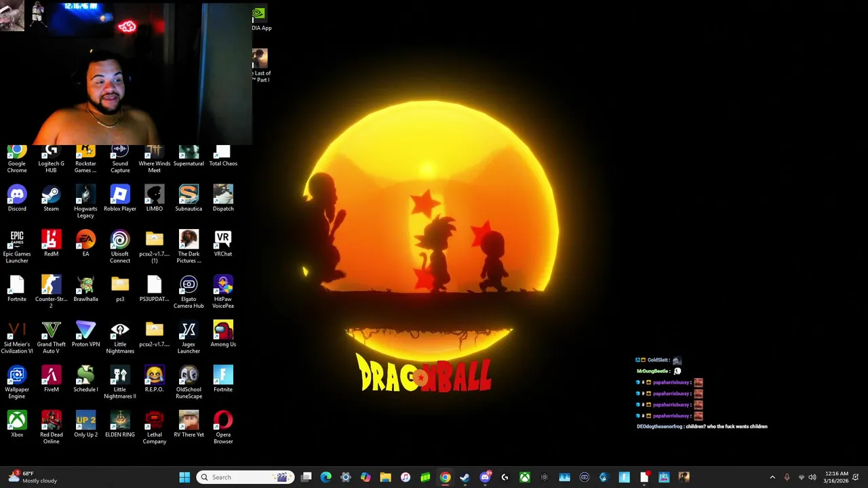Select the R.E.P.O. desktop icon
This screenshot has width=868, height=488.
tap(155, 380)
